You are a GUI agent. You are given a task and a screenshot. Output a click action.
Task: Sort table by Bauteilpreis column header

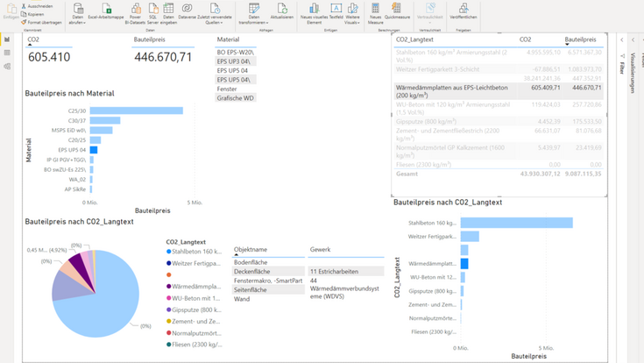click(580, 39)
